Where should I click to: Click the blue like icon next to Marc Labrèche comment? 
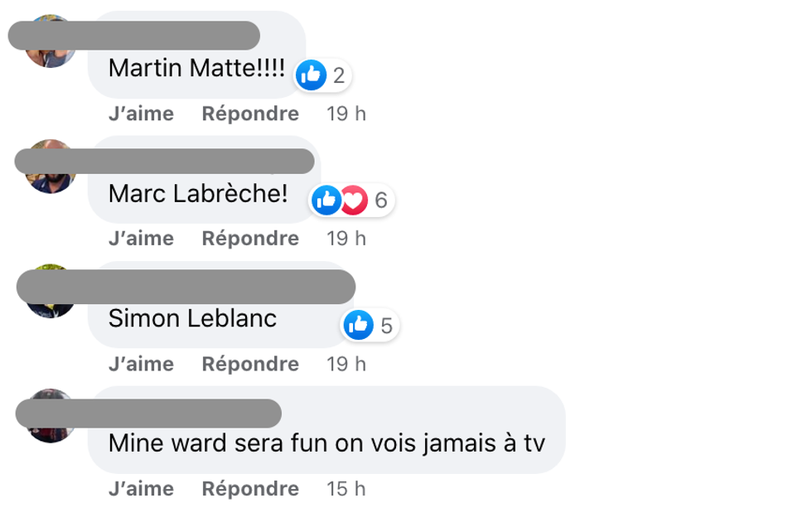pos(326,200)
